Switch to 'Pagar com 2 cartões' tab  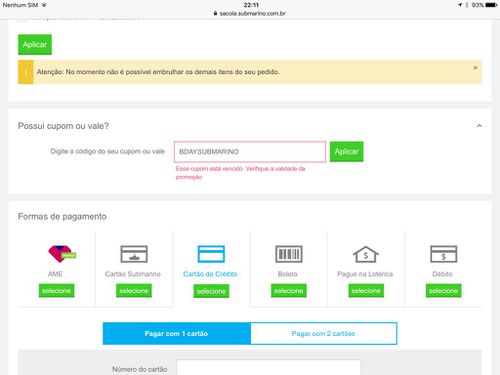[323, 333]
